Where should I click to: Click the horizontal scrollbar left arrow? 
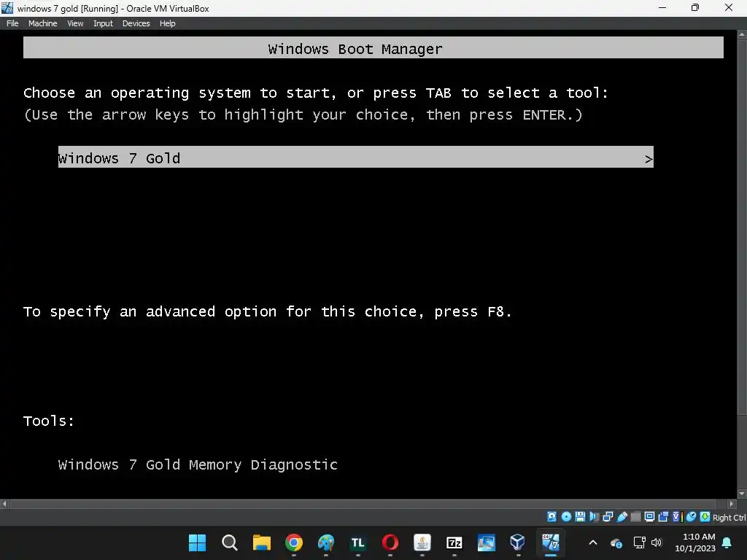(4, 503)
